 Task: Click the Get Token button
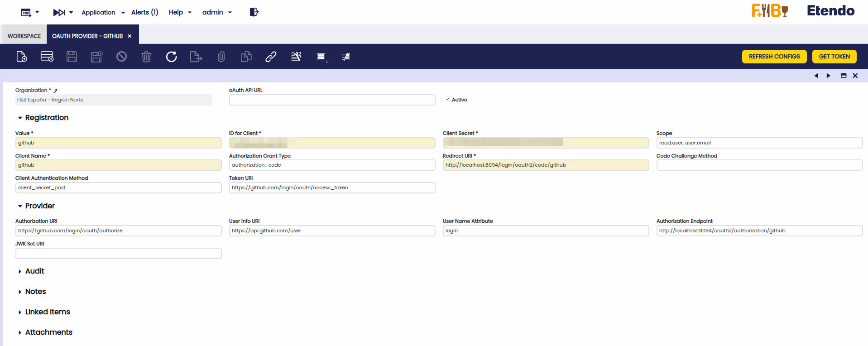pos(834,57)
